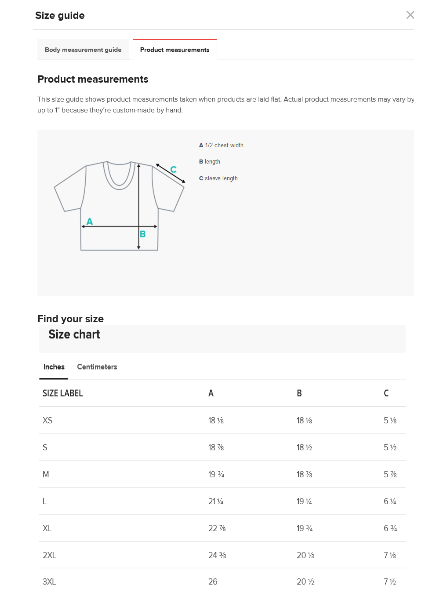Select the Inches unit tab
Viewport: 431px width, 603px height.
tap(54, 367)
